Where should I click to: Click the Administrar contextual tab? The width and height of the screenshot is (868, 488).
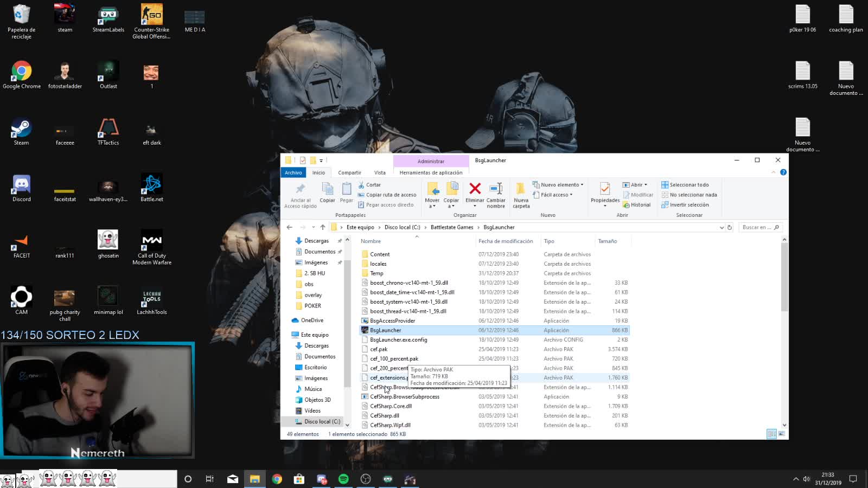431,161
